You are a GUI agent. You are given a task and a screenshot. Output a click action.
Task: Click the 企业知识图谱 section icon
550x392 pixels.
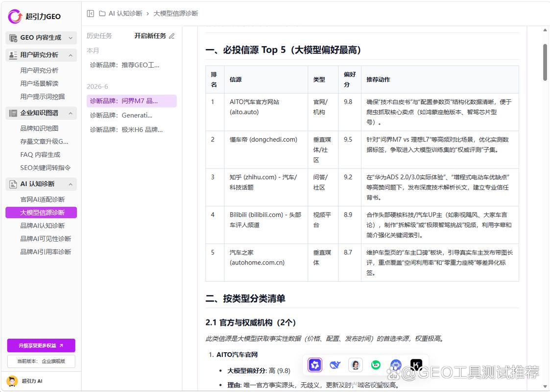[13, 113]
